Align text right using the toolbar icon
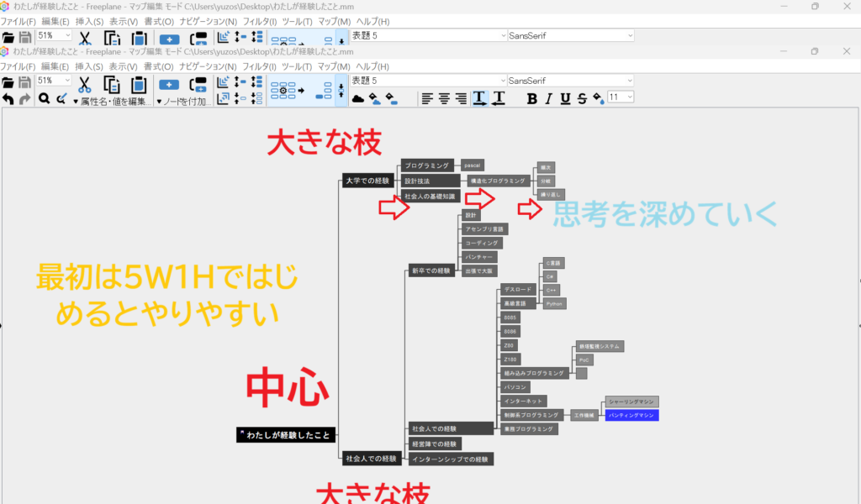Image resolution: width=861 pixels, height=504 pixels. (x=461, y=98)
